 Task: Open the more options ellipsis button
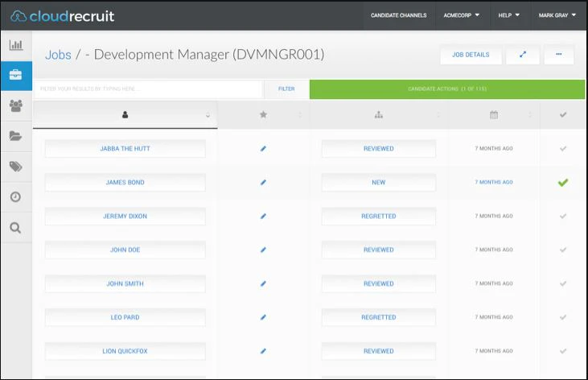[x=559, y=55]
